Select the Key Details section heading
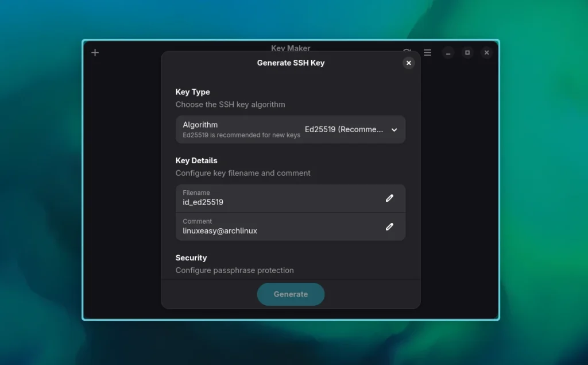 click(196, 160)
